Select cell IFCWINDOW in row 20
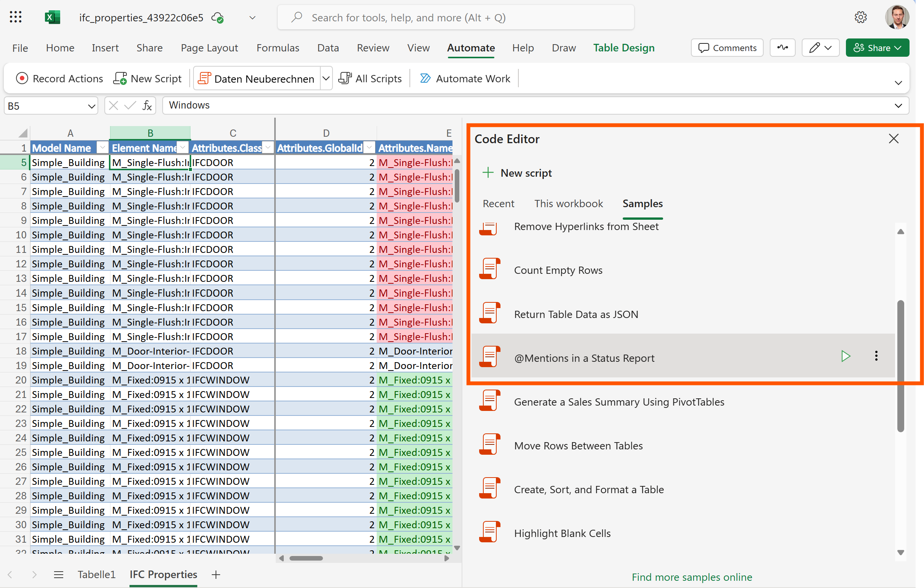The image size is (924, 588). tap(233, 380)
